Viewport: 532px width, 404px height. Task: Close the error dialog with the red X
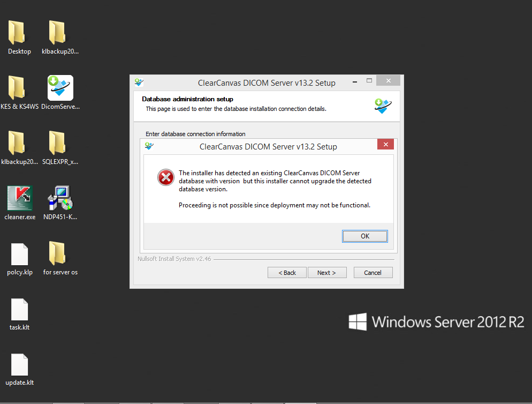coord(385,144)
